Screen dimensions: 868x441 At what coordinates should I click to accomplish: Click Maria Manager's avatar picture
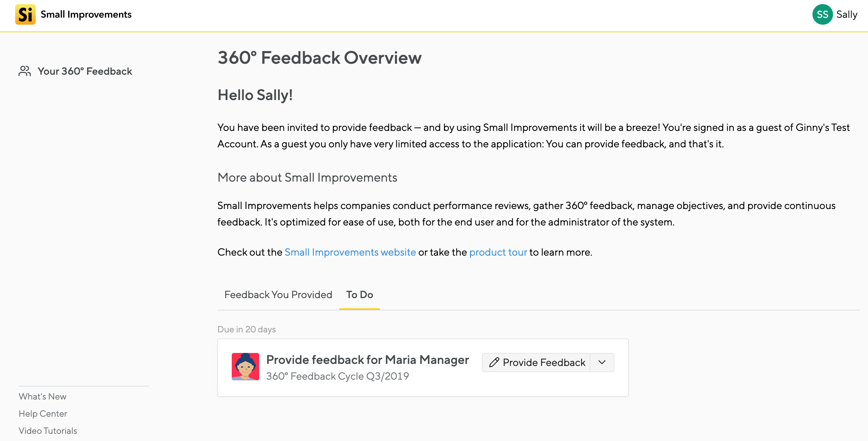pos(245,367)
